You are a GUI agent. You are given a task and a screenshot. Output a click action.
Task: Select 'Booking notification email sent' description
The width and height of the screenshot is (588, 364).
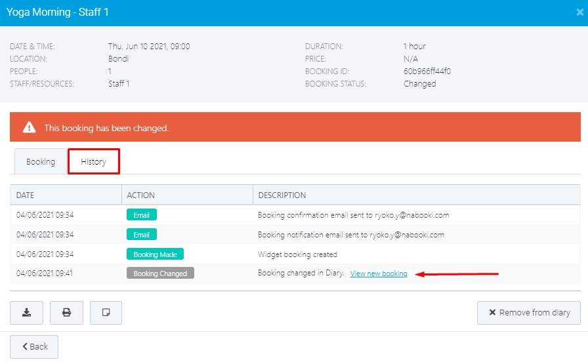351,235
